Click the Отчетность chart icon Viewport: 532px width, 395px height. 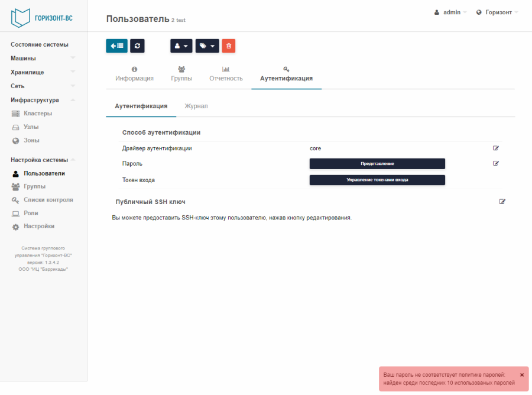click(x=226, y=69)
